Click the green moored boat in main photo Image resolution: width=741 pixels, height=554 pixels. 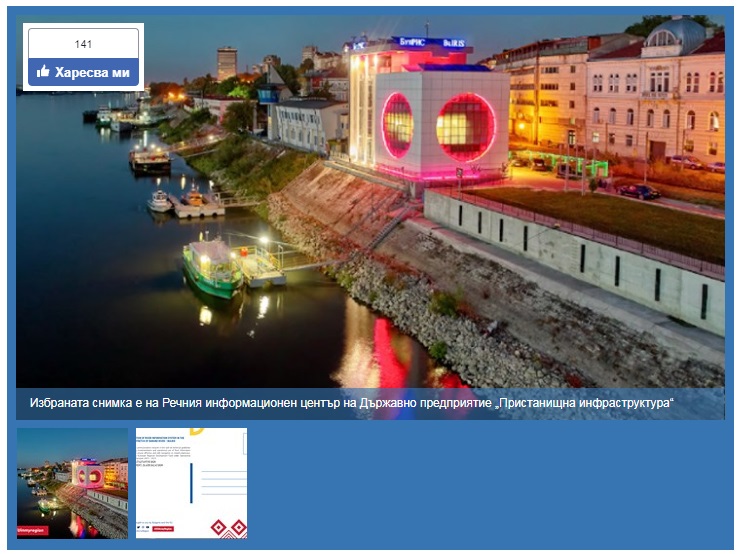[211, 265]
